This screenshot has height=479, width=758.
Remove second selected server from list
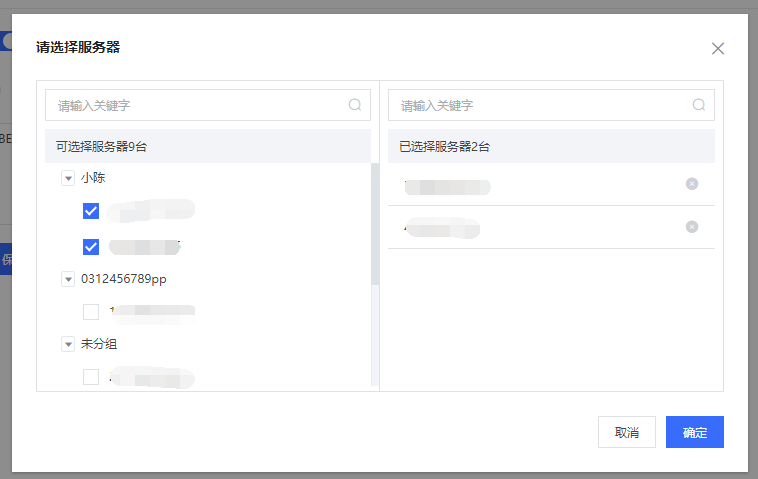point(692,227)
